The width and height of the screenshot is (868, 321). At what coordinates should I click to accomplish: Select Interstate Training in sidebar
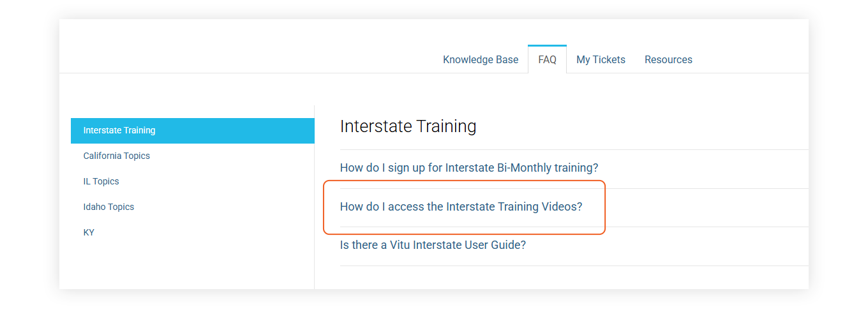click(x=192, y=130)
